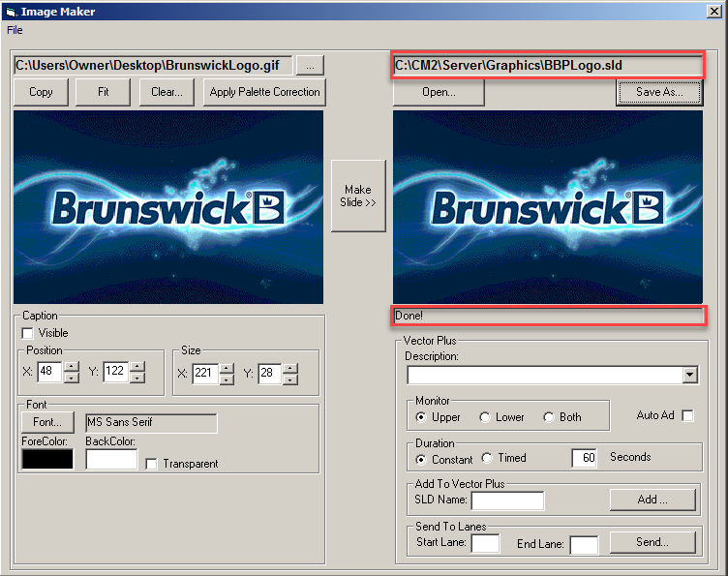Screen dimensions: 728x576
Task: Click the Fit button
Action: click(103, 92)
